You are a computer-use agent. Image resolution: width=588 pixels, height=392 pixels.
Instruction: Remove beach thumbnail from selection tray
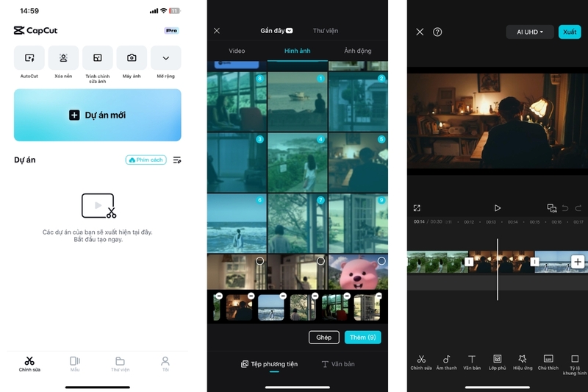click(x=283, y=296)
